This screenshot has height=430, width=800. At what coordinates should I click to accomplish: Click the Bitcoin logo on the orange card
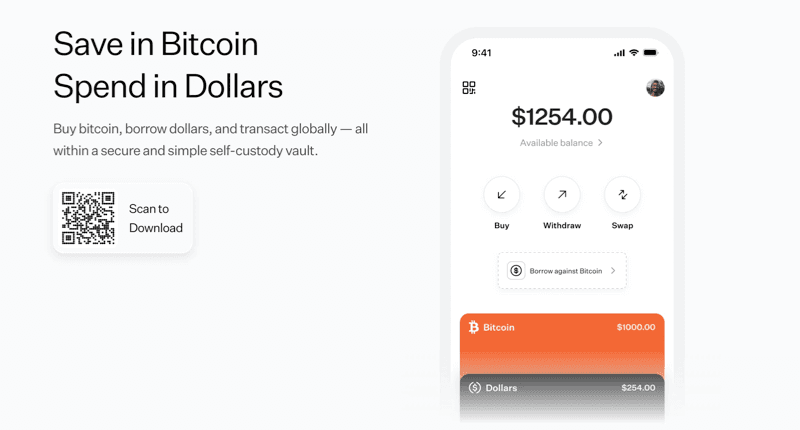click(474, 327)
